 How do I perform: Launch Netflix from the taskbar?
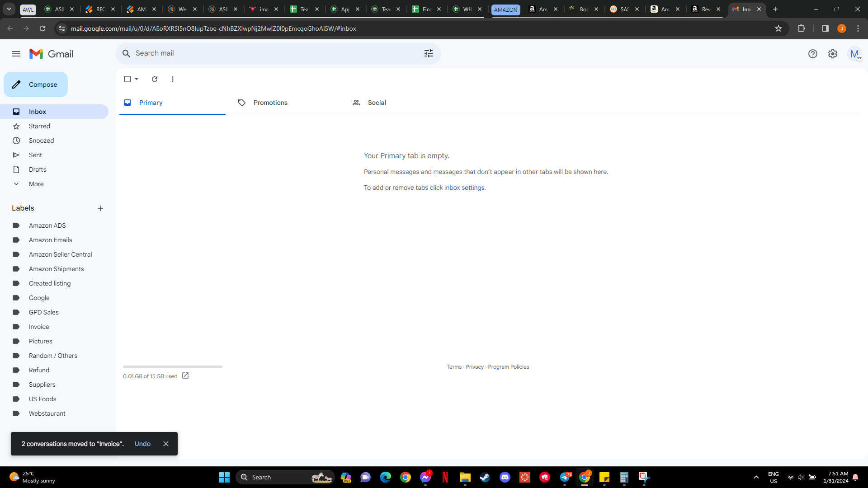pos(445,477)
